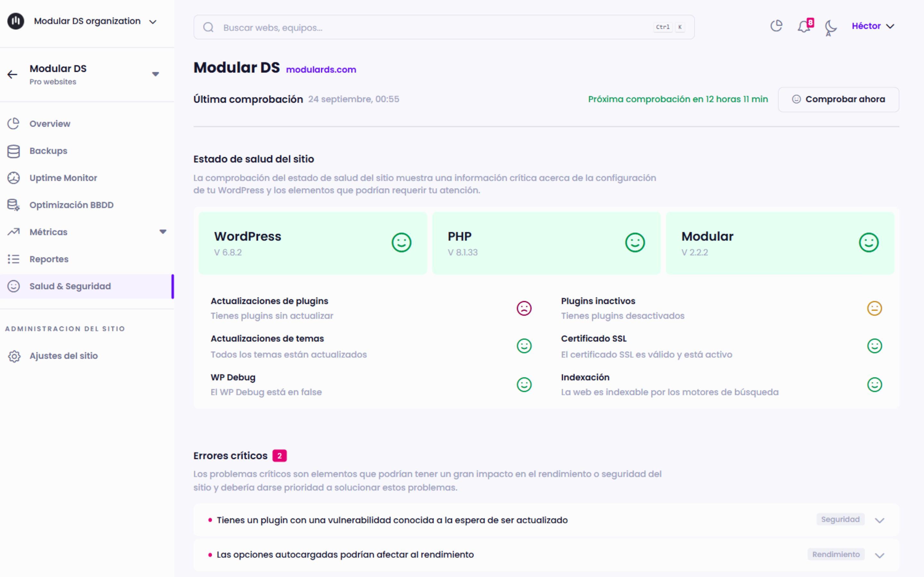Open Uptime Monitor from the sidebar
Screen dimensions: 924x577
pyautogui.click(x=63, y=178)
